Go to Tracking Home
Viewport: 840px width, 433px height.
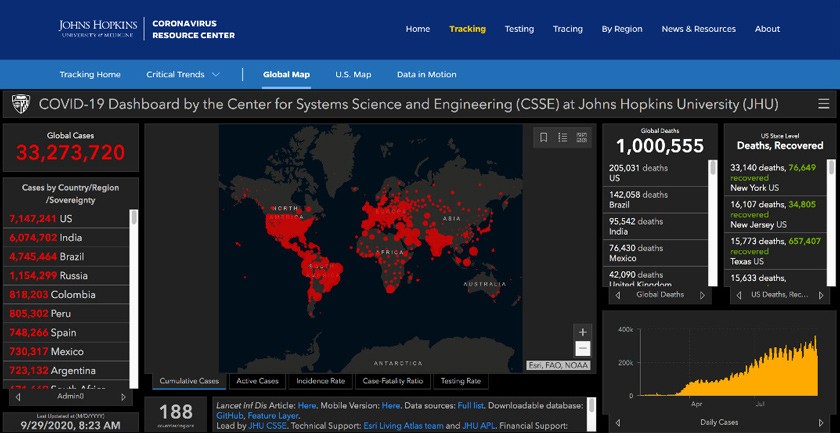tap(90, 74)
